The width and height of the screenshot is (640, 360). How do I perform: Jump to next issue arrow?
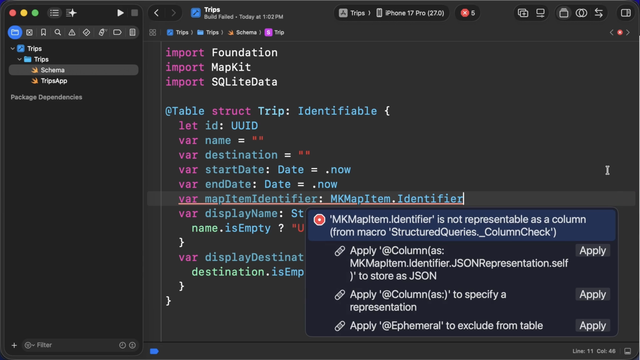[628, 32]
